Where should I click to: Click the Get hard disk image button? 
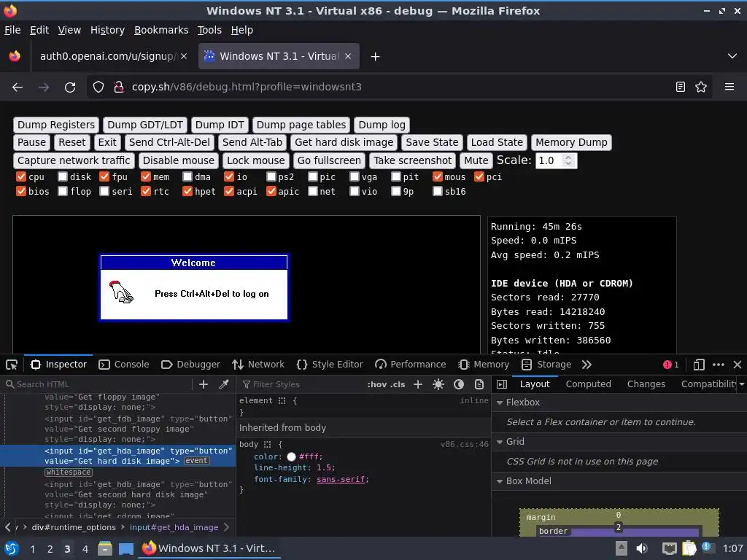point(344,142)
